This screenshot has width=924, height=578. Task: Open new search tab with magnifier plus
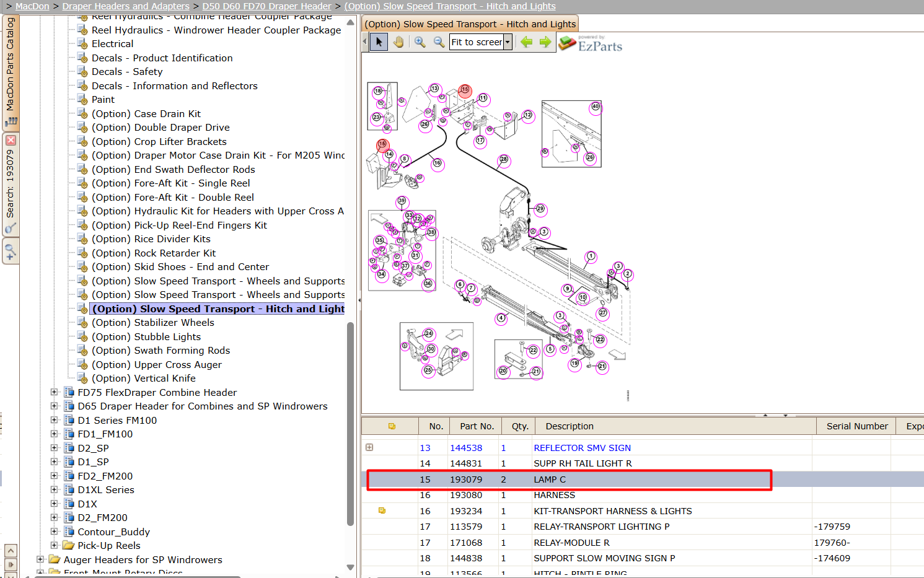tap(11, 252)
